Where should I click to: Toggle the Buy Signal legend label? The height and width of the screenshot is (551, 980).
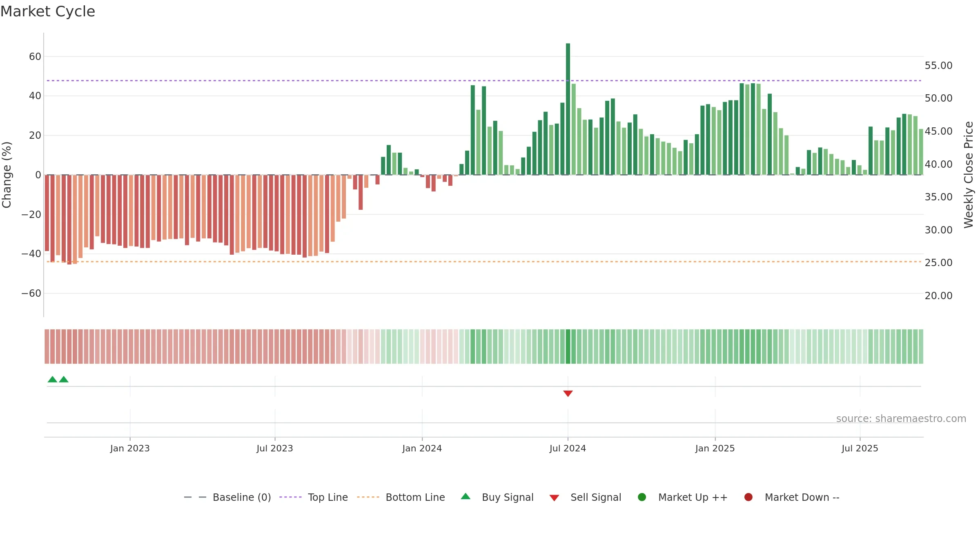coord(508,497)
